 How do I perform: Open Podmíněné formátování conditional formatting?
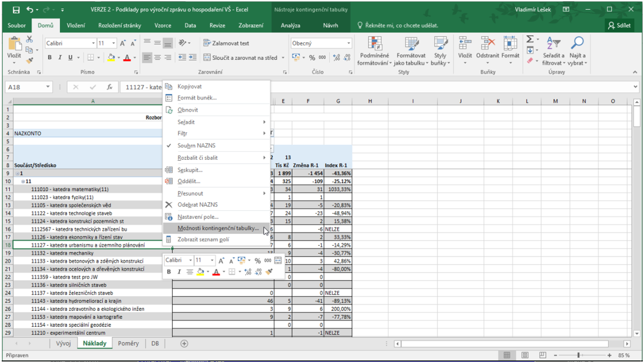click(374, 51)
